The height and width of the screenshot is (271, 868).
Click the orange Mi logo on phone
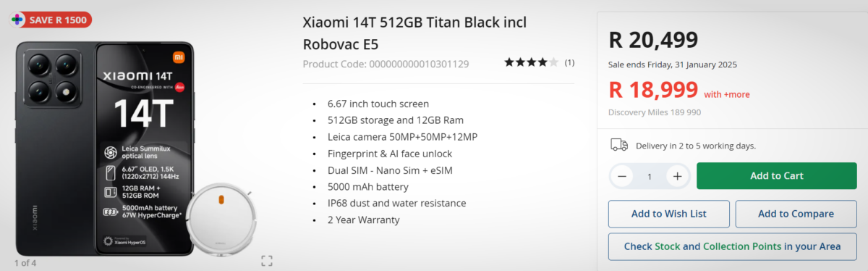pos(178,56)
